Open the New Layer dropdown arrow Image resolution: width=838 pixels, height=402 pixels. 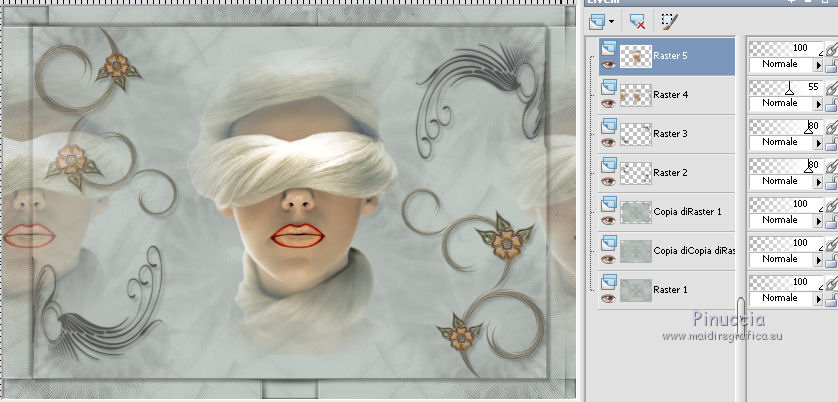611,20
